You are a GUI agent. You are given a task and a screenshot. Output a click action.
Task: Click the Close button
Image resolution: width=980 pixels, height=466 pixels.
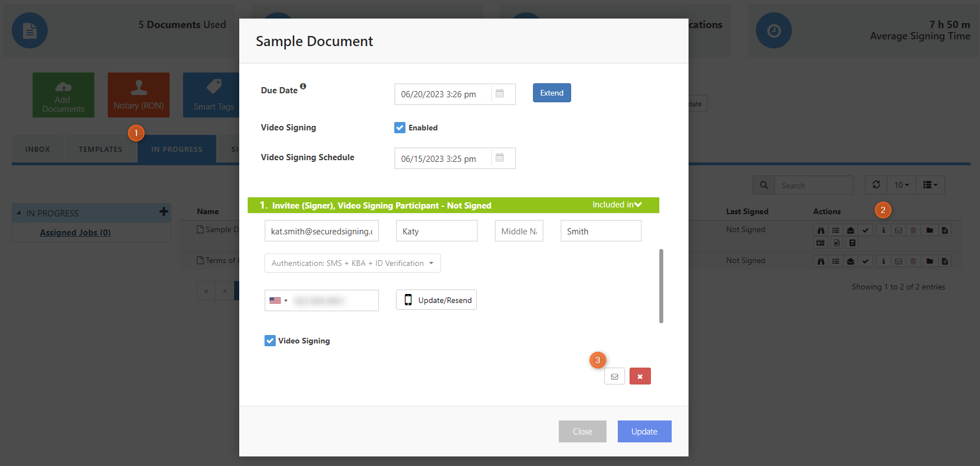[x=582, y=431]
